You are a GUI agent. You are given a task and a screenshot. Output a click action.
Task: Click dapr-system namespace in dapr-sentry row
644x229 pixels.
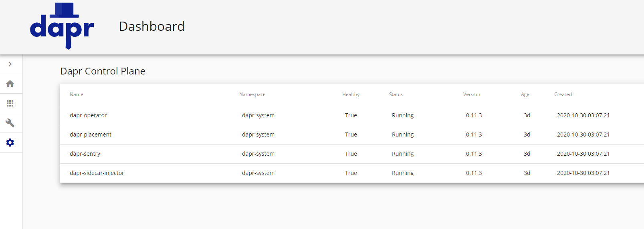(258, 154)
